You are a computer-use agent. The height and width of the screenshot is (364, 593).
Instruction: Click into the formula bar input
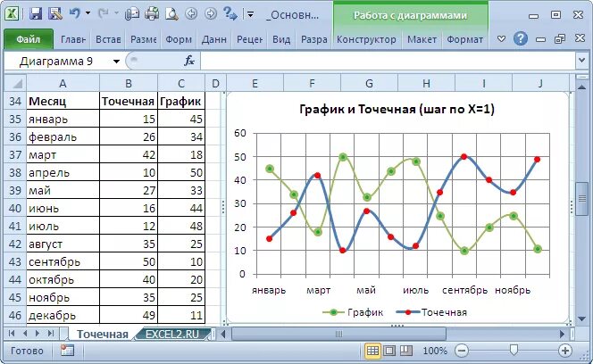[388, 61]
